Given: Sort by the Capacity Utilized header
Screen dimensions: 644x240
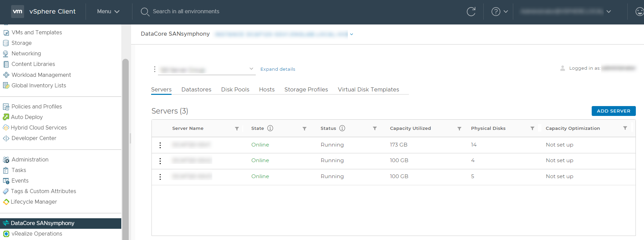Looking at the screenshot, I should coord(410,128).
